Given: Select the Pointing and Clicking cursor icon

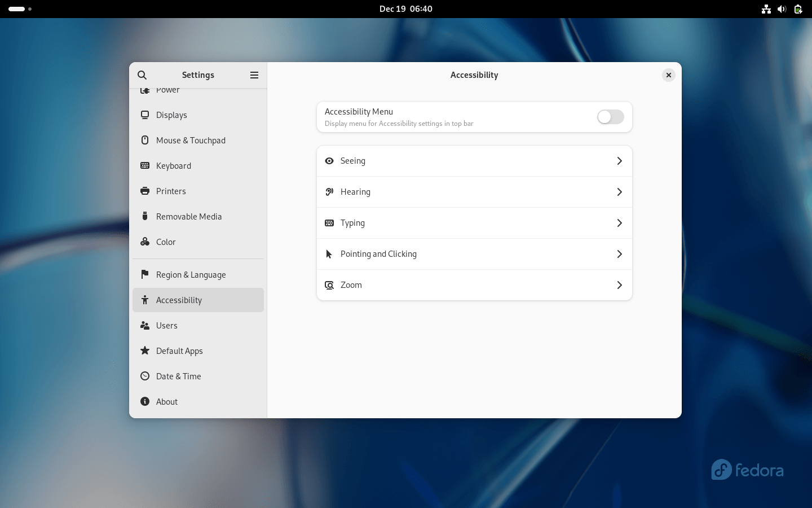Looking at the screenshot, I should (329, 254).
